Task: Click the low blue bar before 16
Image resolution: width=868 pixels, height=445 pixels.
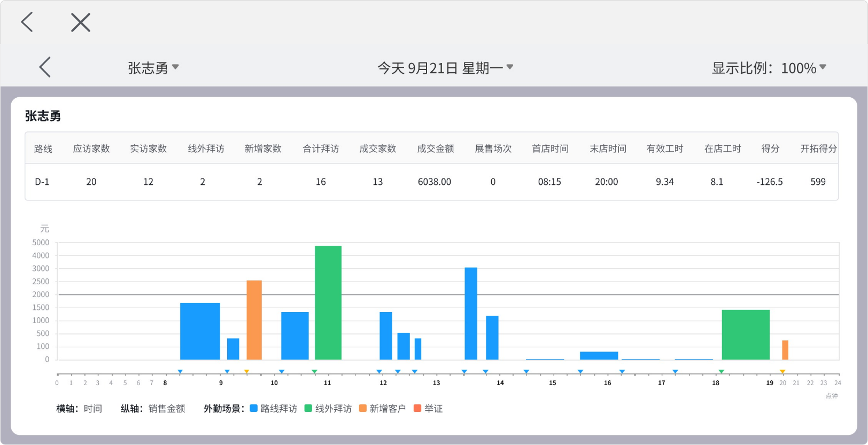Action: (x=599, y=356)
